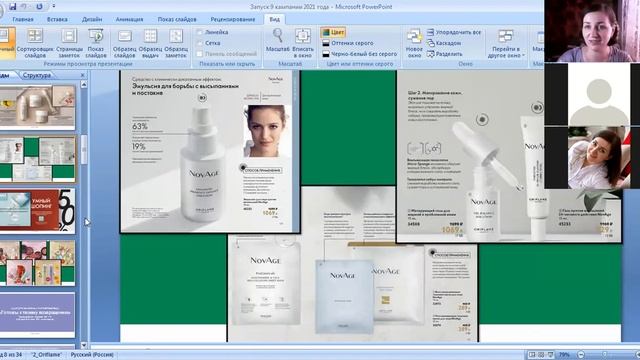Select the Цвет color mode

(333, 32)
